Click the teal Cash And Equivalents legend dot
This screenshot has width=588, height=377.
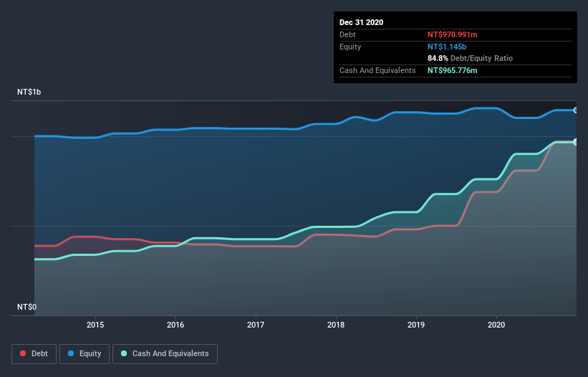point(124,353)
